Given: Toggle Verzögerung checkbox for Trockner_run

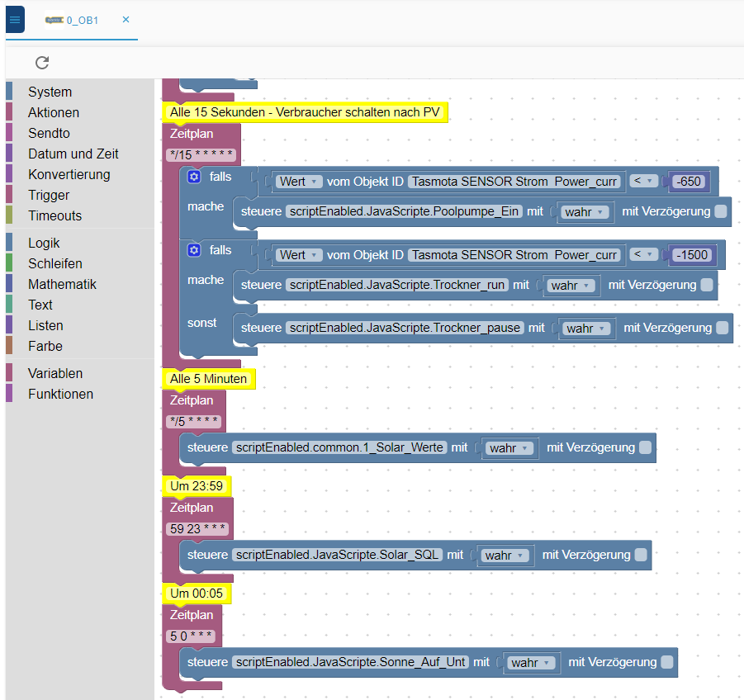Looking at the screenshot, I should tap(707, 285).
